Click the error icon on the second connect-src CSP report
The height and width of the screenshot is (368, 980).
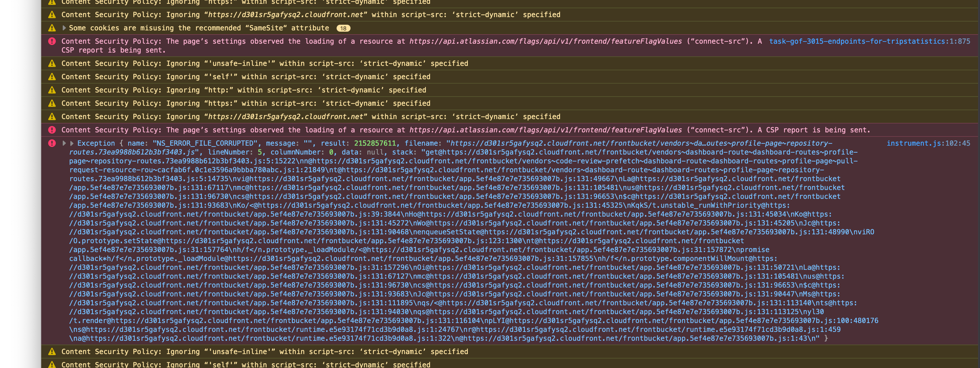click(x=52, y=130)
